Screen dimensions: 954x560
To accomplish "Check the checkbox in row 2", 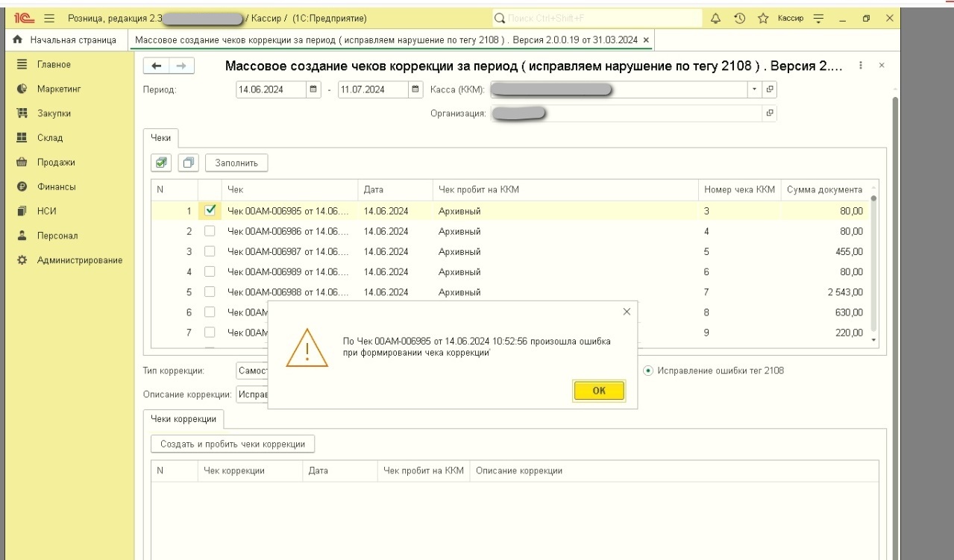I will coord(210,231).
